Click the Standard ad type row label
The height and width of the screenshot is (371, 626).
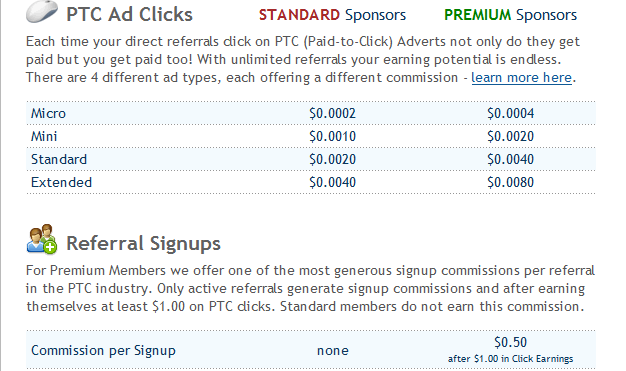coord(59,159)
